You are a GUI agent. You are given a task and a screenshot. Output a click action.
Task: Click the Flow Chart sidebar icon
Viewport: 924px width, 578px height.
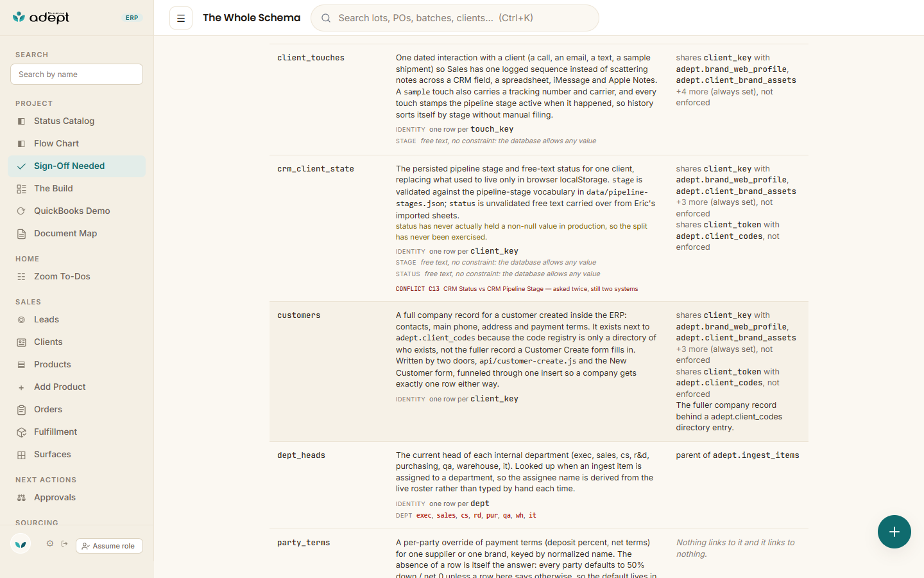click(21, 144)
